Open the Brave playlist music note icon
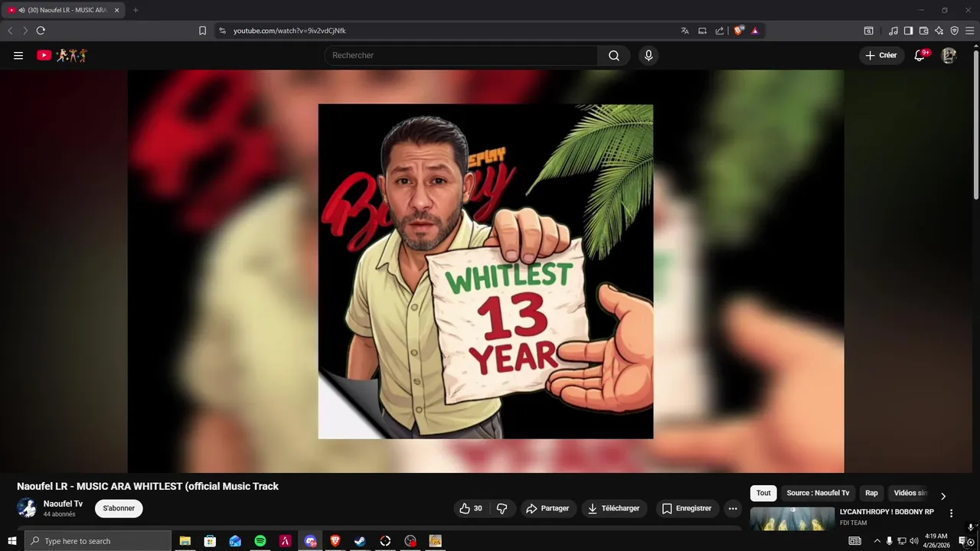The width and height of the screenshot is (980, 551). pyautogui.click(x=893, y=31)
